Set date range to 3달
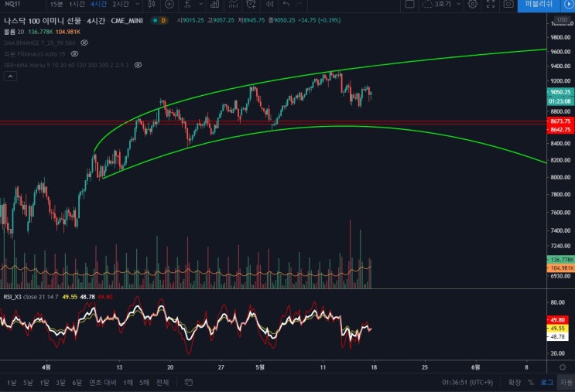 [x=60, y=383]
